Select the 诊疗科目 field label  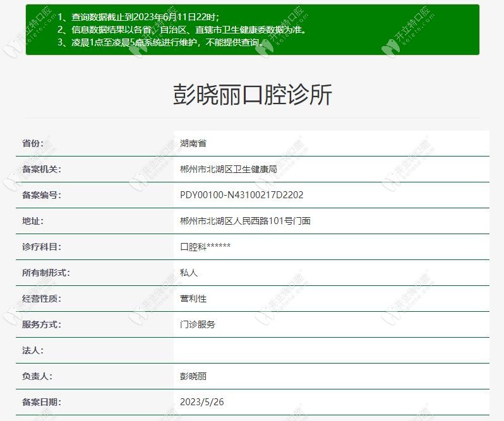click(42, 247)
